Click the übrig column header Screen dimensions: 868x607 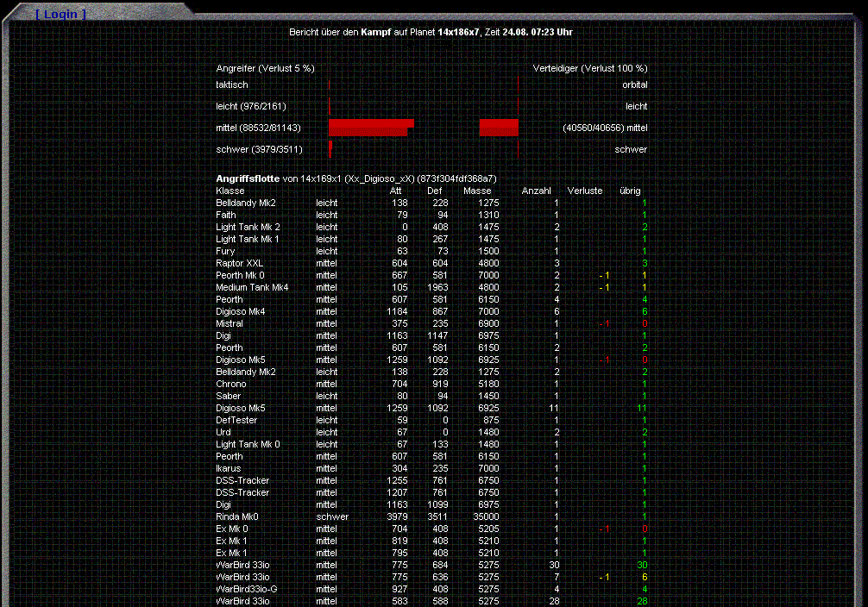pos(630,191)
